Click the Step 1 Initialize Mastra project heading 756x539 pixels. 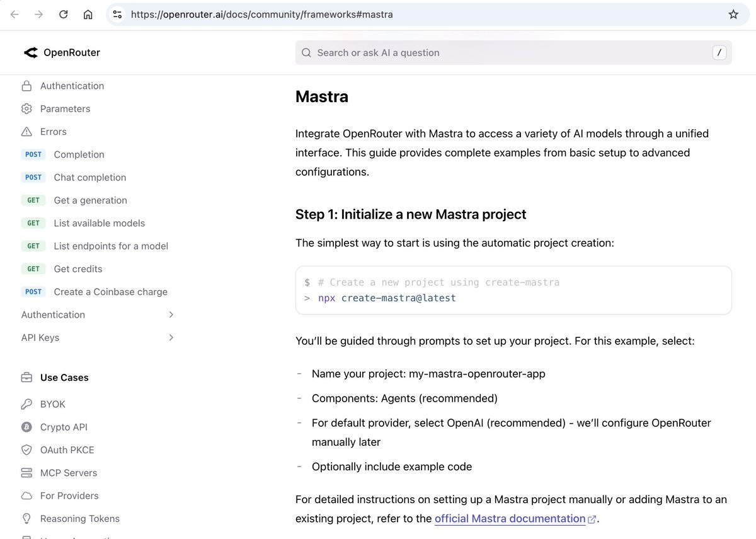point(411,214)
